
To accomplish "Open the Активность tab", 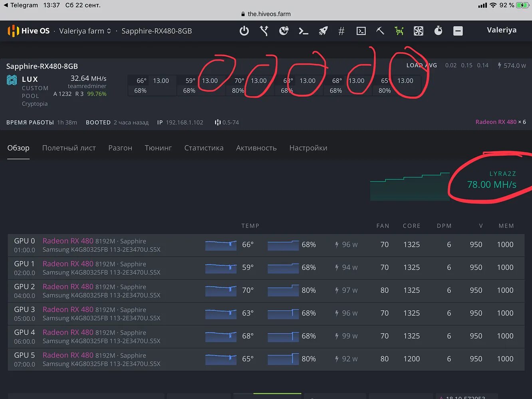I will click(x=256, y=148).
